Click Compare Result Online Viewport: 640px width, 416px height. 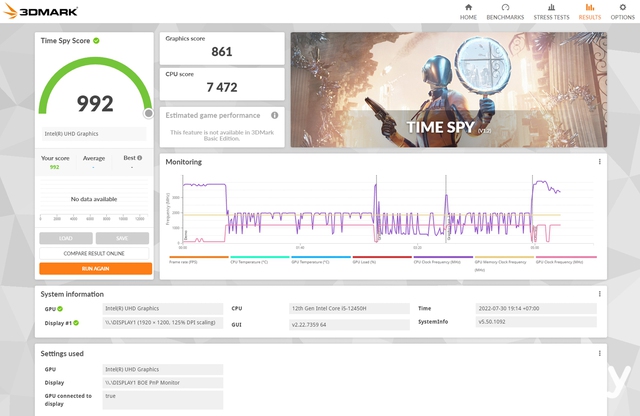pos(94,253)
